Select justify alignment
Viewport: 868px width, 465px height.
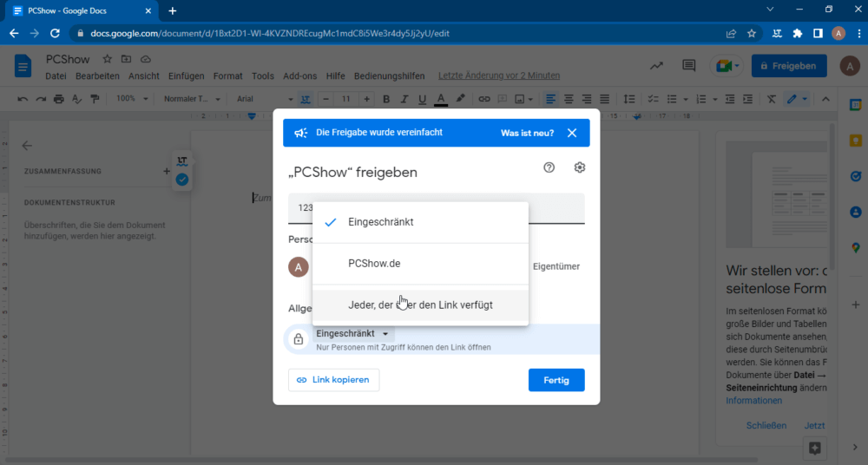[604, 99]
